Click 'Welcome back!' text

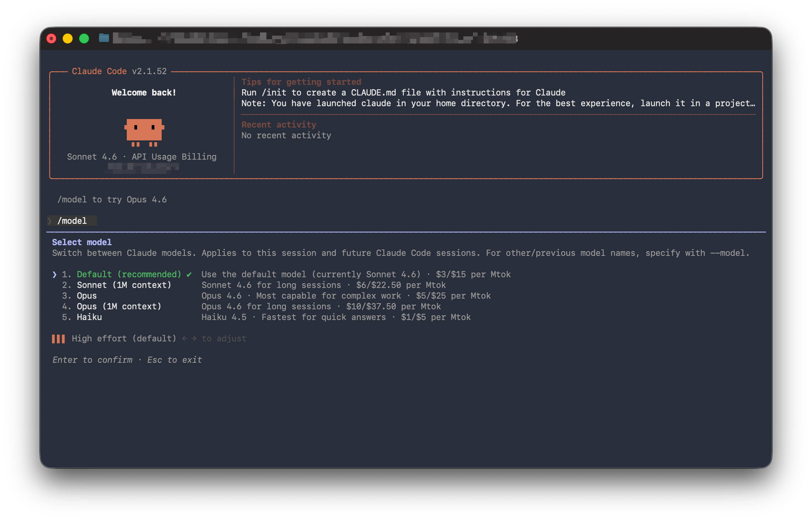[144, 93]
